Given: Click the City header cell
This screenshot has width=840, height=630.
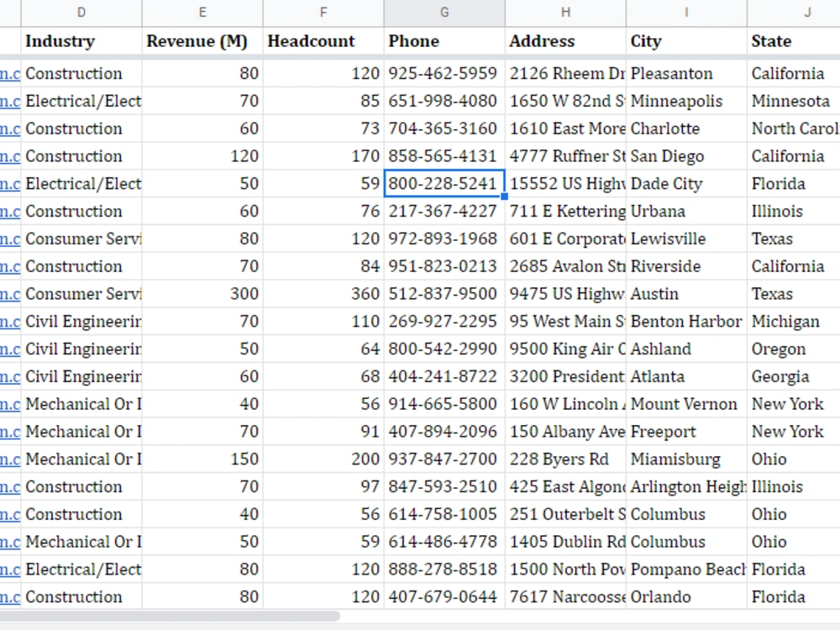Looking at the screenshot, I should pos(686,40).
